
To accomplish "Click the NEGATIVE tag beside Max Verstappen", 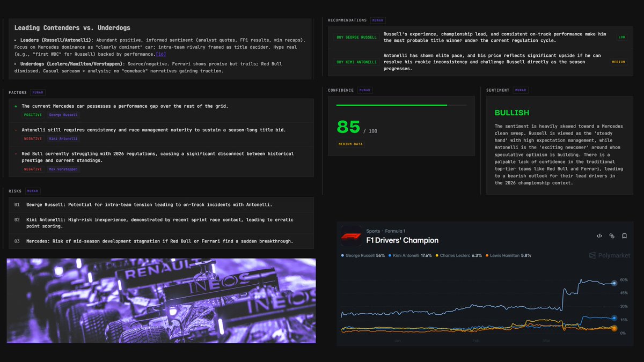I will point(32,169).
